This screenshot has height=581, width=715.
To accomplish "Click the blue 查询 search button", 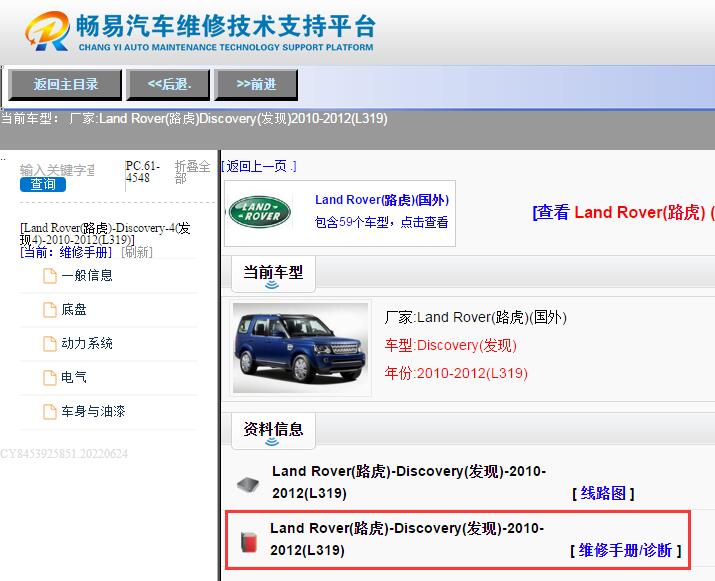I will coord(43,184).
